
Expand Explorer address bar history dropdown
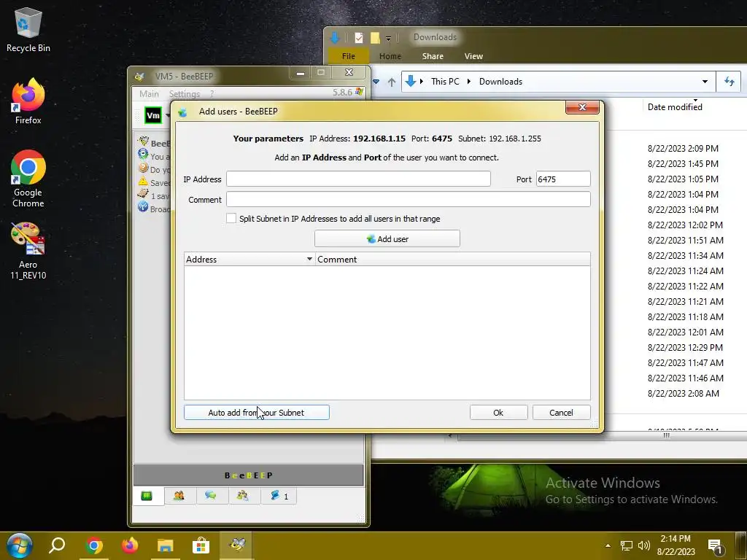[x=705, y=82]
